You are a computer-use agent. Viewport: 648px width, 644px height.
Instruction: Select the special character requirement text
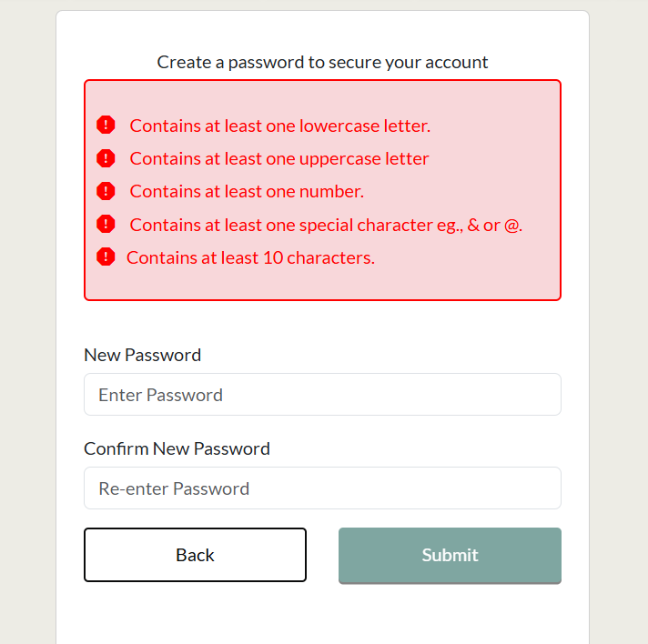(x=326, y=226)
